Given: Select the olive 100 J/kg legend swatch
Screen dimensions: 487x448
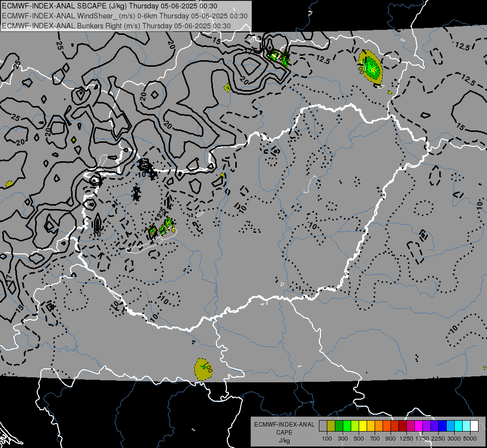Looking at the screenshot, I should pyautogui.click(x=331, y=426).
